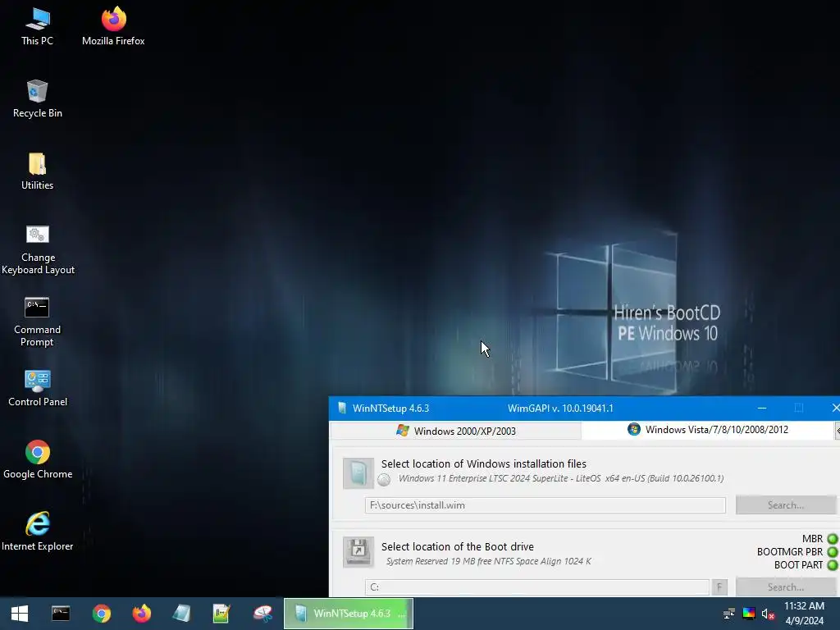Launch Google Chrome from the desktop

tap(38, 459)
